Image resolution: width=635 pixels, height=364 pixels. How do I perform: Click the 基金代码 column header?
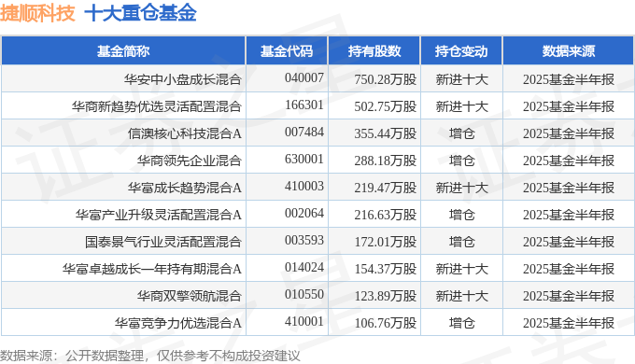click(287, 51)
